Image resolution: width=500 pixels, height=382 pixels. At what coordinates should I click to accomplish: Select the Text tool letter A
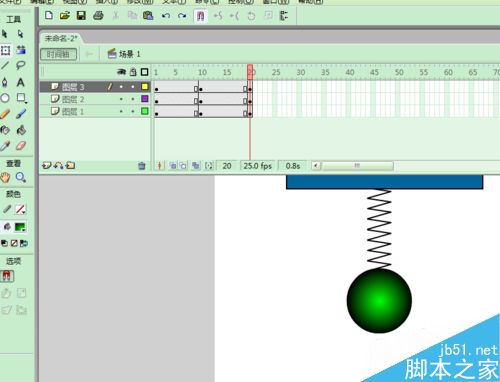point(21,82)
